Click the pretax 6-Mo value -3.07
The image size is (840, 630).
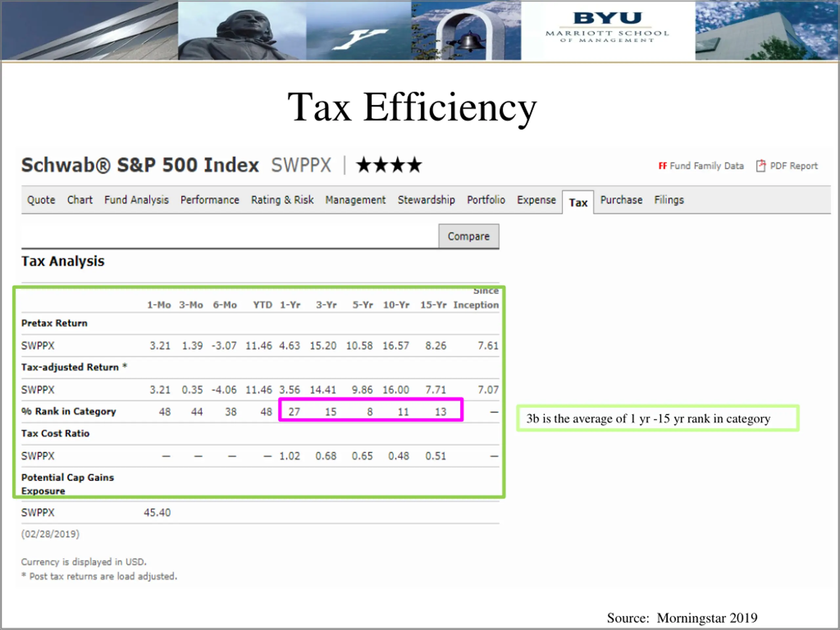pyautogui.click(x=224, y=346)
